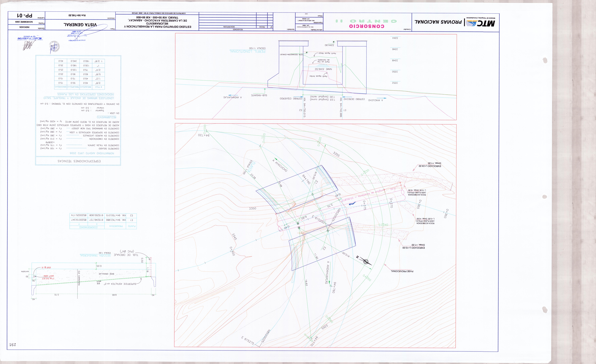
Task: Click the 'SECCIÓN TRANSVERSAL' heading
Action: point(95,255)
